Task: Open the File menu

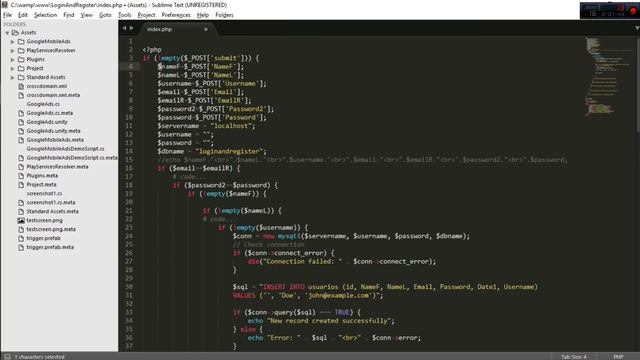Action: 7,15
